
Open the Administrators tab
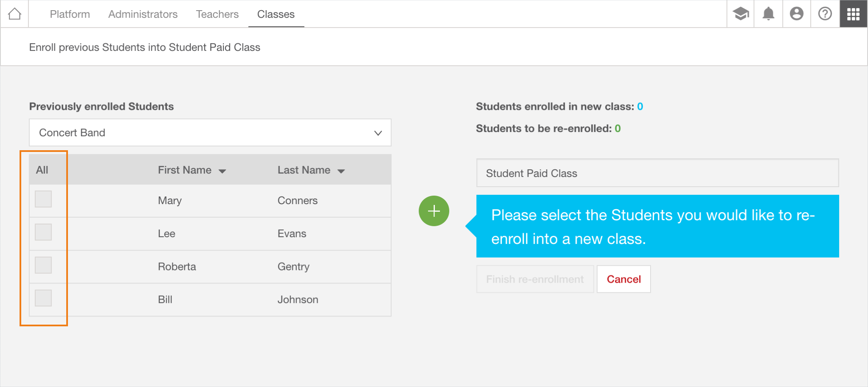[143, 14]
